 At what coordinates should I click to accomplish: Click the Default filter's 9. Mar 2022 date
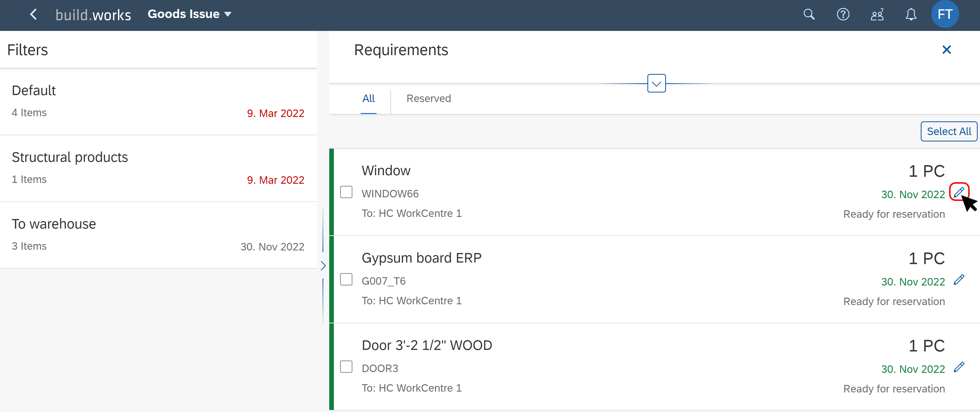coord(275,113)
